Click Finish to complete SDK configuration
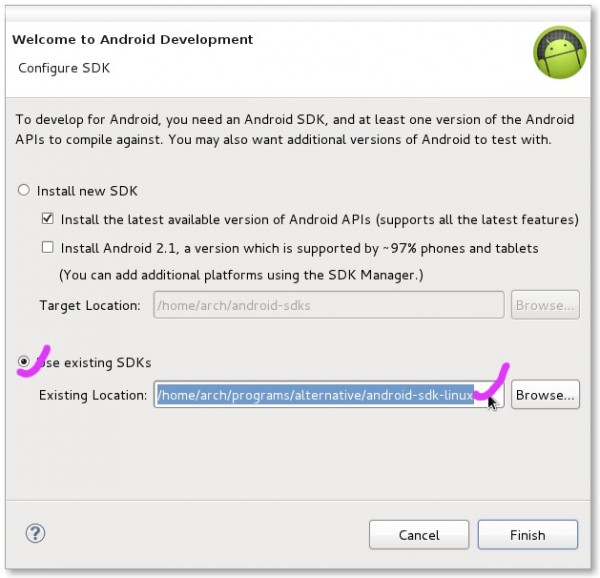 527,535
